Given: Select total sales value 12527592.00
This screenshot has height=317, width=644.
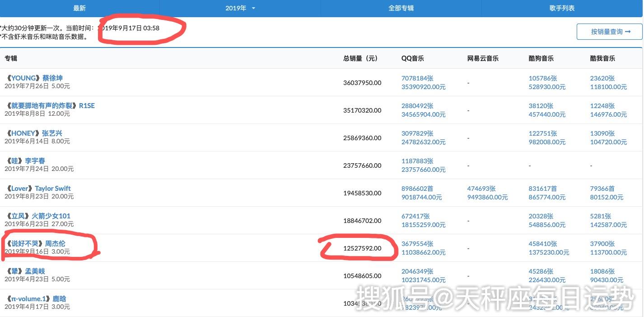Looking at the screenshot, I should pyautogui.click(x=362, y=248).
